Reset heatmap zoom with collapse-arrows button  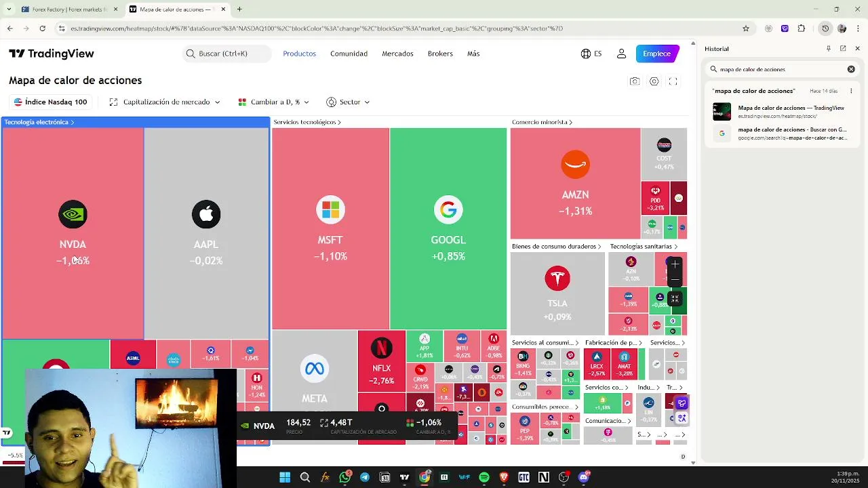point(675,298)
